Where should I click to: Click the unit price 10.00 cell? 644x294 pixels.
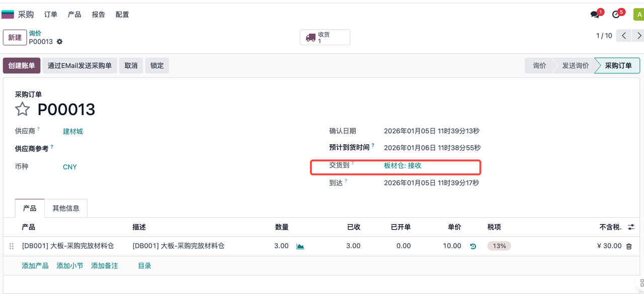tap(452, 246)
